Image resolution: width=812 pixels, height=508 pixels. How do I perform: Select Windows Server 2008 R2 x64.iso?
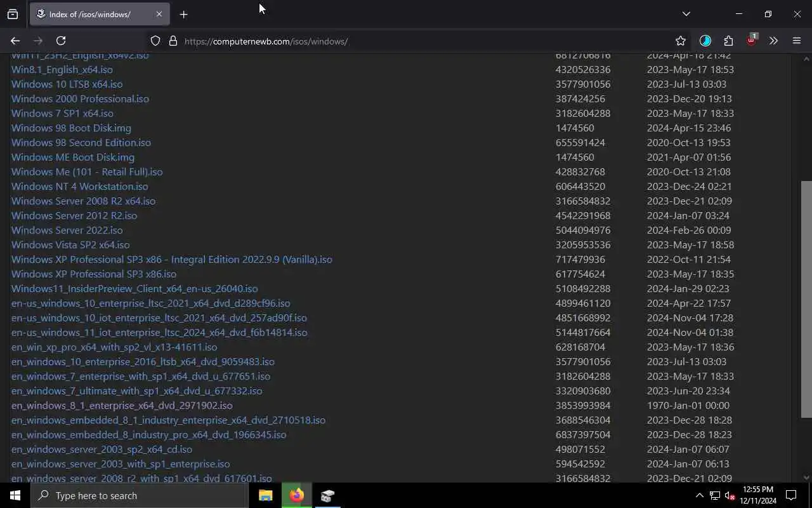[x=83, y=201]
